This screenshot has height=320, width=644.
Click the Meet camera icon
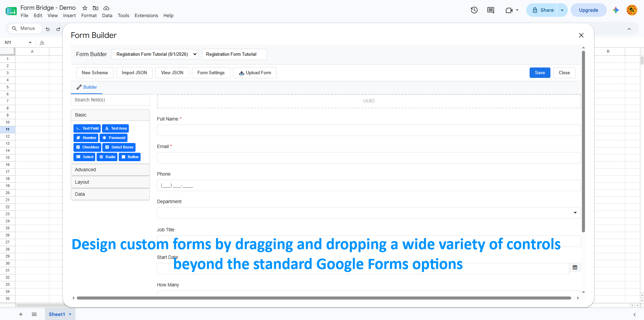tap(509, 10)
